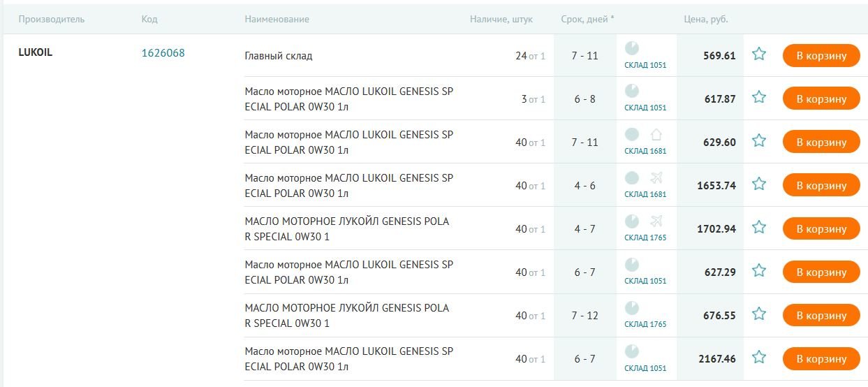The width and height of the screenshot is (868, 387).
Task: Click the pie-chart probability icon in first row
Action: 631,48
